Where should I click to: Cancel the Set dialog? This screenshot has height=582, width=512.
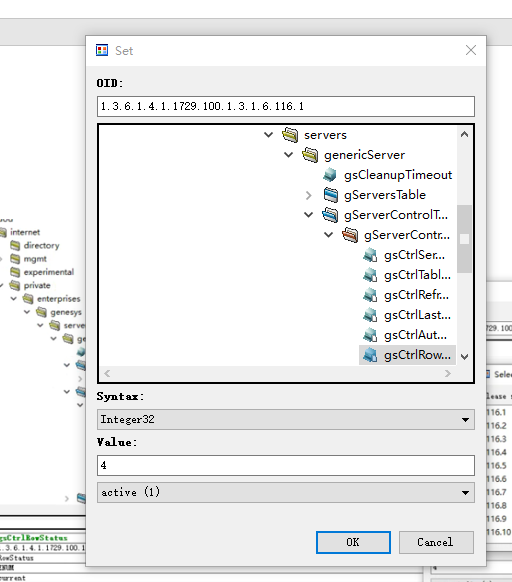tap(436, 542)
